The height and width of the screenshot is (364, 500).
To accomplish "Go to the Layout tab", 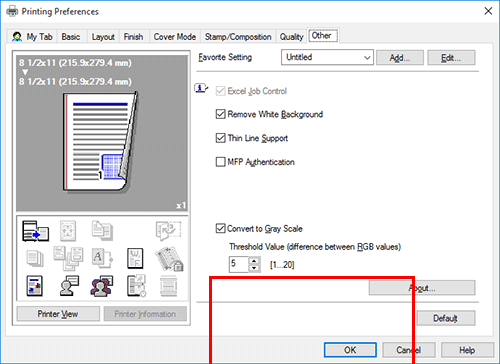I will pyautogui.click(x=103, y=37).
